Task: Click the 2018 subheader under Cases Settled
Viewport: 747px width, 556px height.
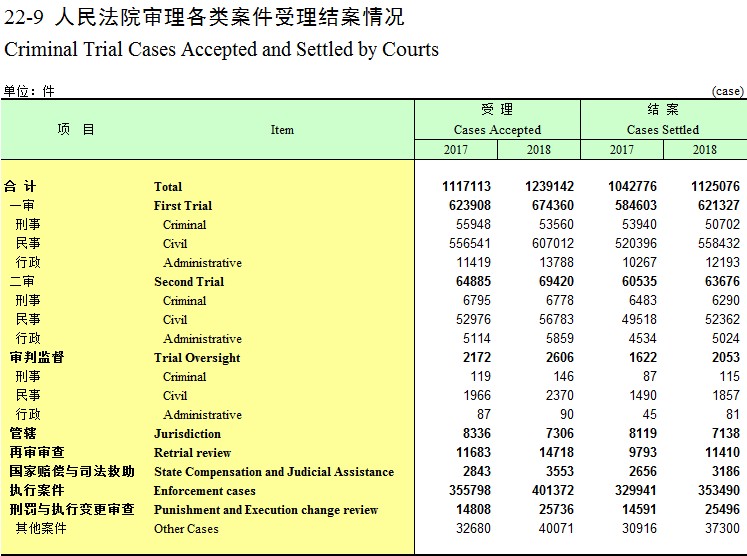Action: pyautogui.click(x=705, y=150)
